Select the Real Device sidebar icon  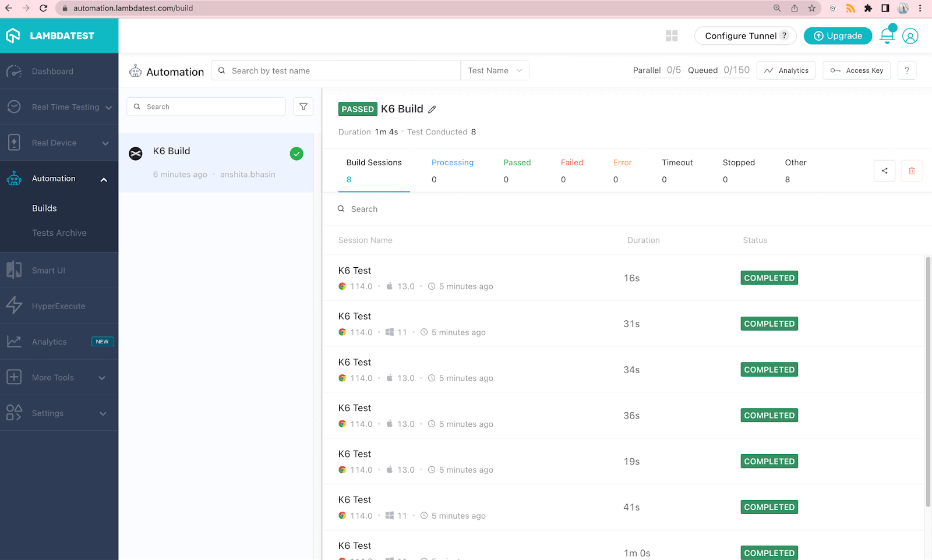(14, 142)
